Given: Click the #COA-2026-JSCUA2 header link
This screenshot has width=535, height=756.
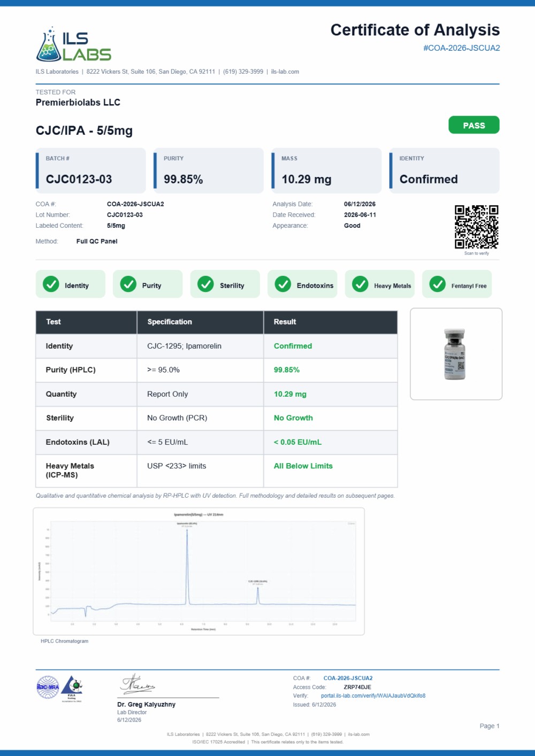Looking at the screenshot, I should point(462,48).
